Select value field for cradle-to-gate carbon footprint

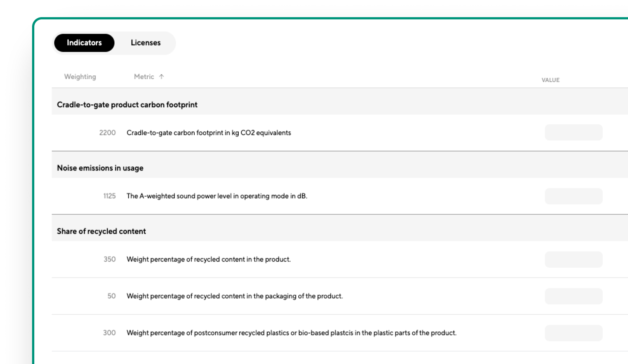[x=574, y=132]
